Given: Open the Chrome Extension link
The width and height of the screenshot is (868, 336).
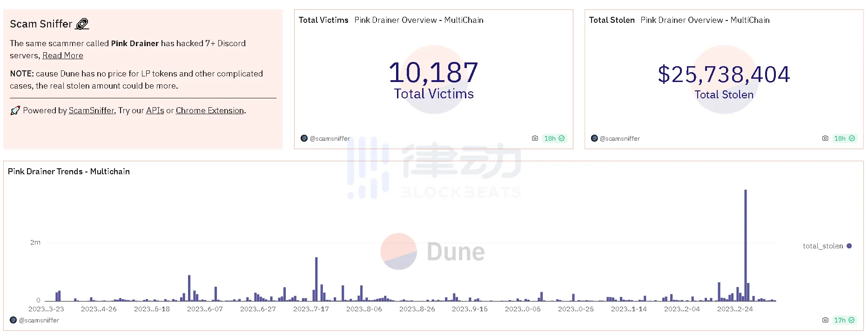Looking at the screenshot, I should coord(209,110).
